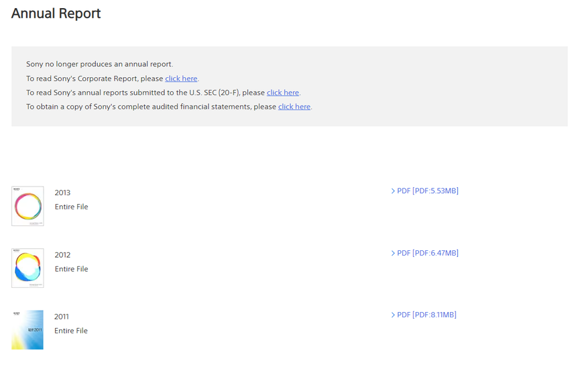Screen dimensions: 588x367
Task: Open the U.S. SEC 20-F reports link
Action: point(282,93)
